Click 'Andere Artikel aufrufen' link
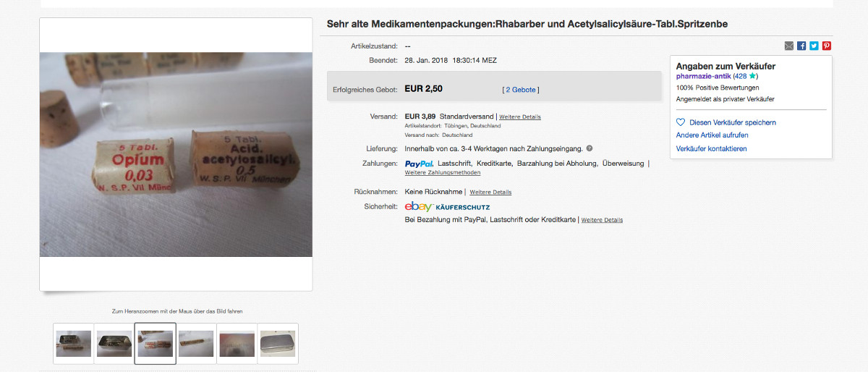The image size is (868, 372). click(712, 135)
